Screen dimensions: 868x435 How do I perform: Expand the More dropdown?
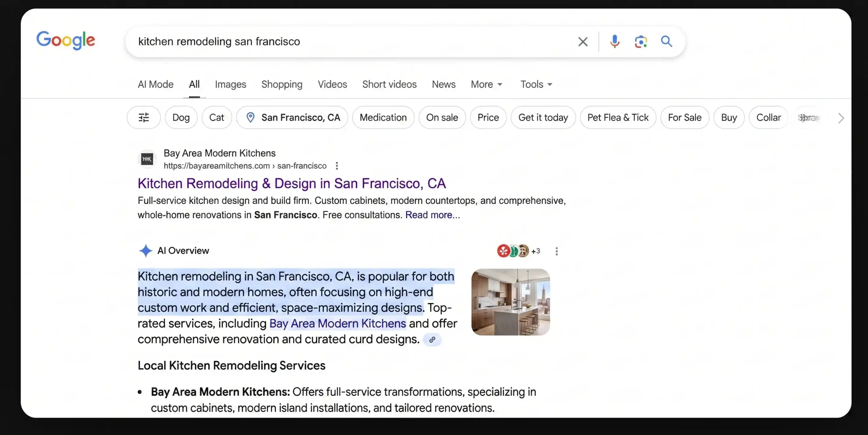pos(487,84)
